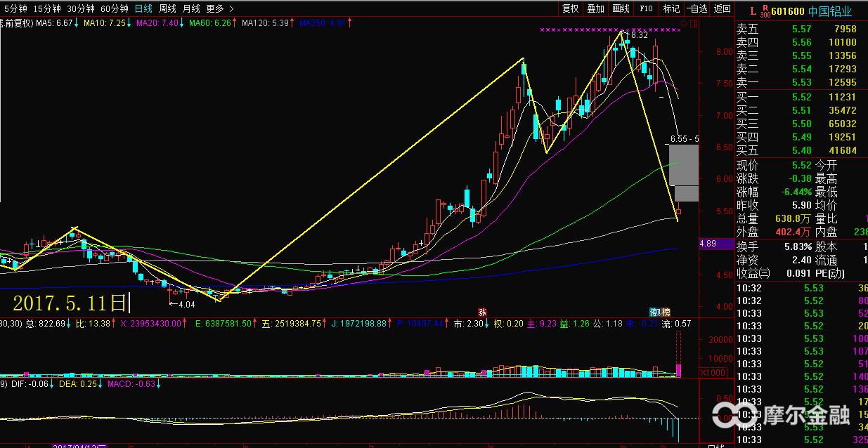Switch to the 60分钟 period tab
Image resolution: width=868 pixels, height=448 pixels.
115,8
